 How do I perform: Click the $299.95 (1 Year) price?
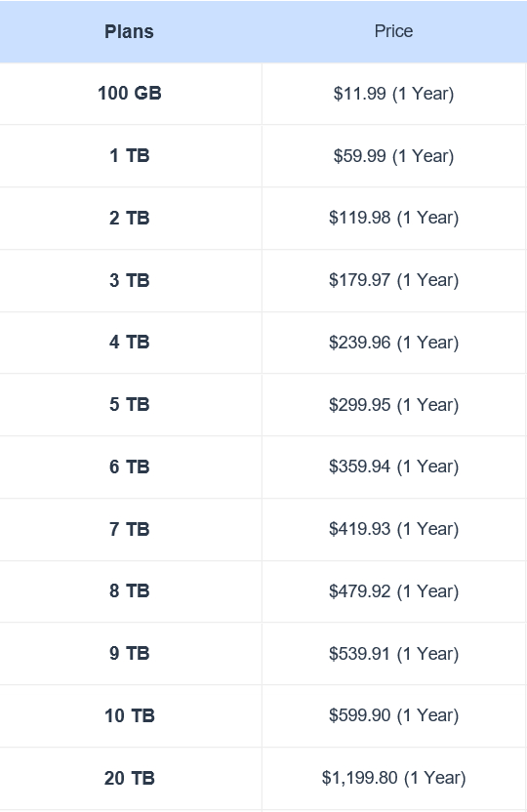click(x=393, y=404)
